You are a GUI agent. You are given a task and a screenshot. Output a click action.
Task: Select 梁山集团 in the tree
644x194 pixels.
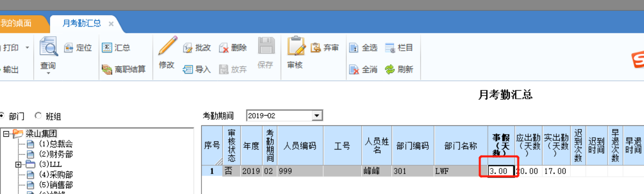pos(42,134)
